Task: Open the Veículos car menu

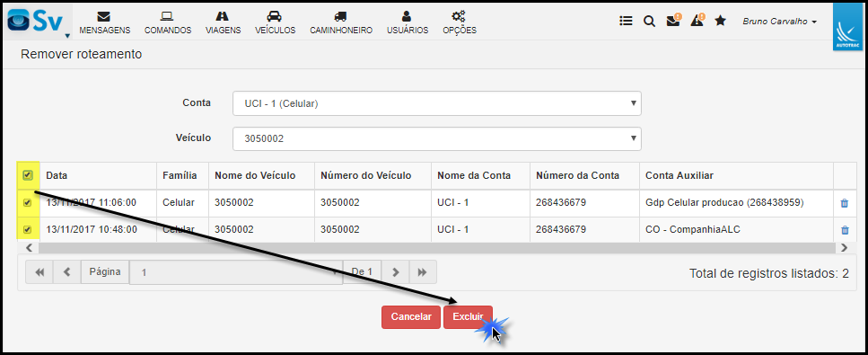Action: pyautogui.click(x=276, y=22)
